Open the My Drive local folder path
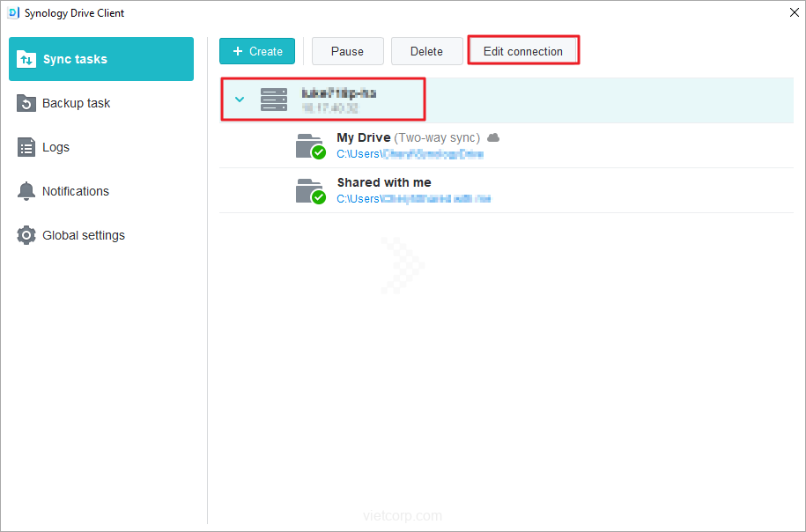The image size is (806, 532). [x=410, y=153]
